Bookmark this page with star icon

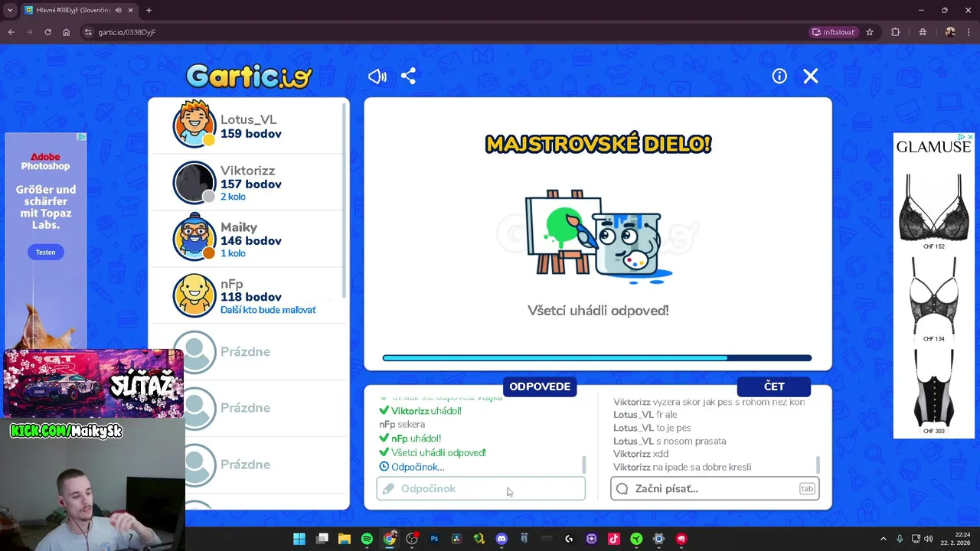pos(870,32)
